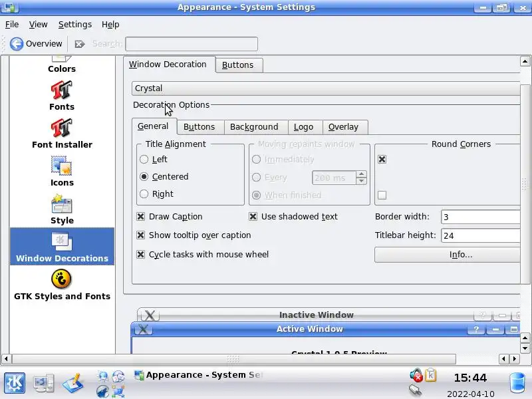Decrease the 200 ms repaint interval
Viewport: 532px width, 399px height.
[362, 181]
